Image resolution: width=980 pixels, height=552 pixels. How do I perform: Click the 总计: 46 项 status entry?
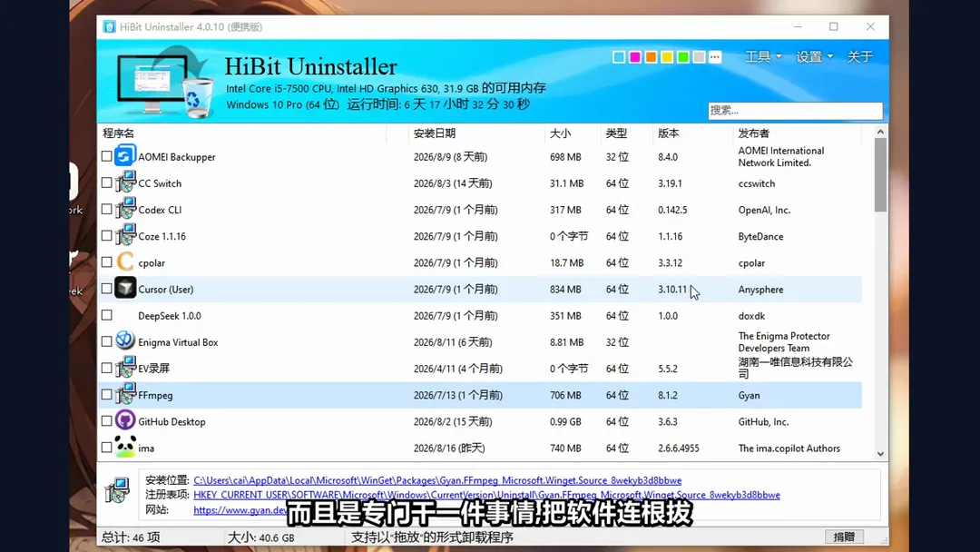click(132, 537)
